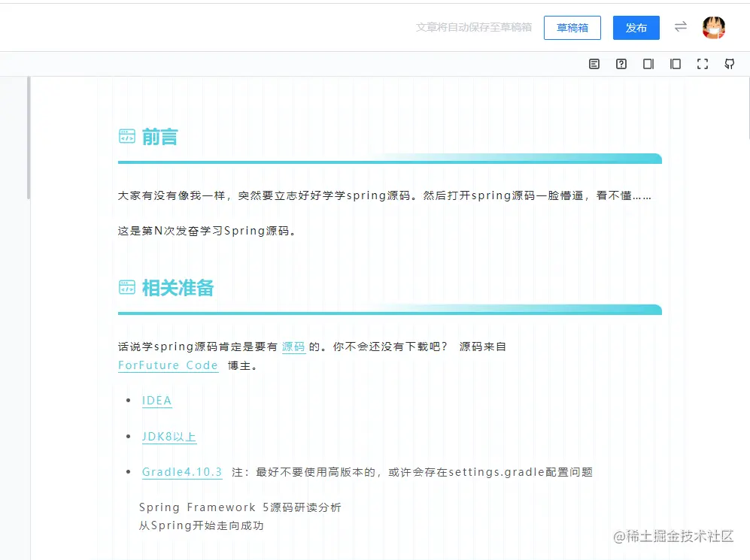The width and height of the screenshot is (750, 560).
Task: Click the left pane scrollbar thumb
Action: pos(29,138)
